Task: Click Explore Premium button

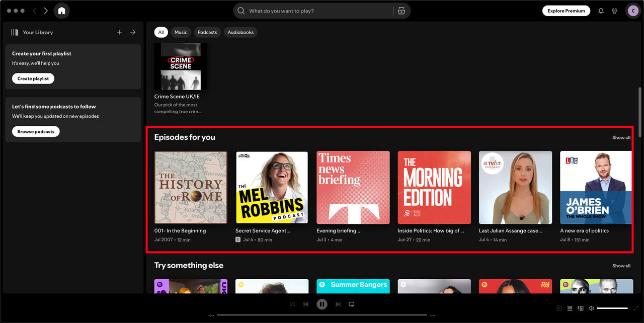Action: coord(566,11)
